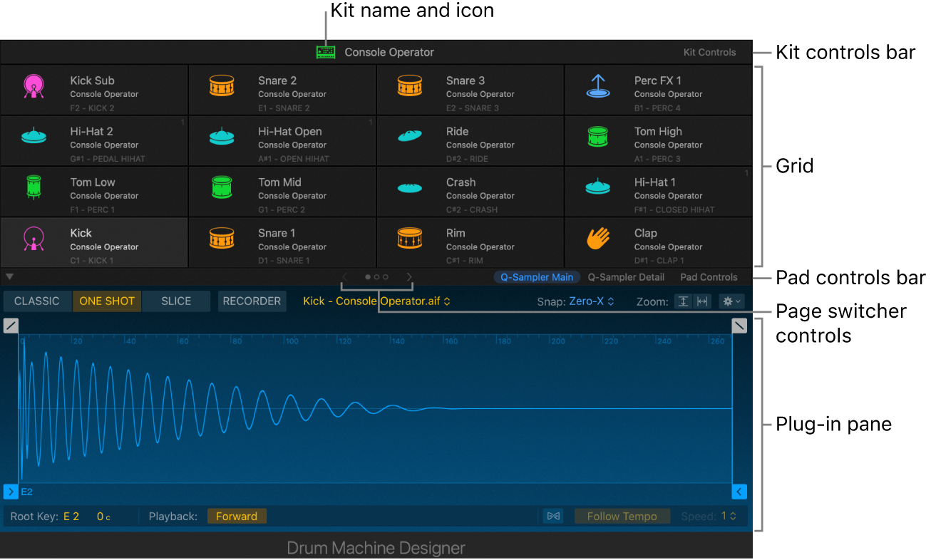Open the gear settings menu in Quick Sampler
This screenshot has height=560, width=931.
[731, 301]
